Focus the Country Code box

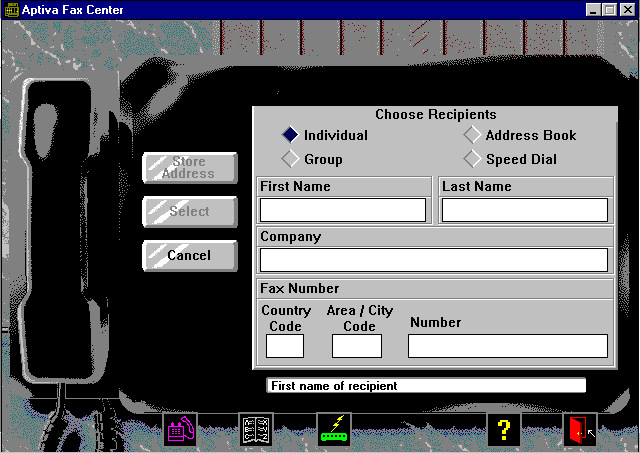[x=285, y=346]
